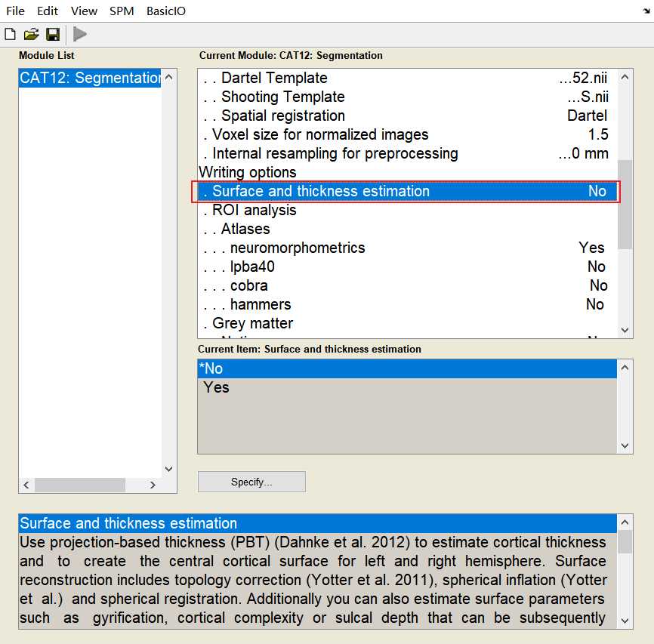The height and width of the screenshot is (644, 654).
Task: Select the Writing options row
Action: (408, 172)
